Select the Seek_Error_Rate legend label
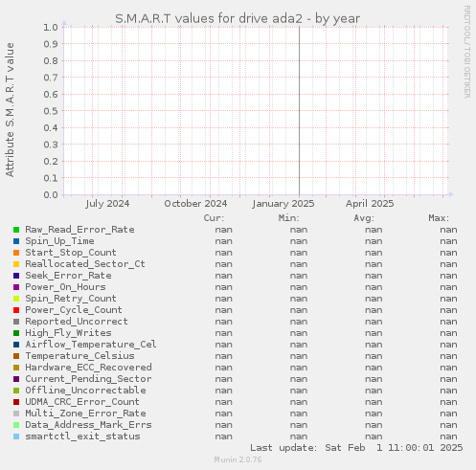Screen dimensions: 476x470 click(68, 276)
